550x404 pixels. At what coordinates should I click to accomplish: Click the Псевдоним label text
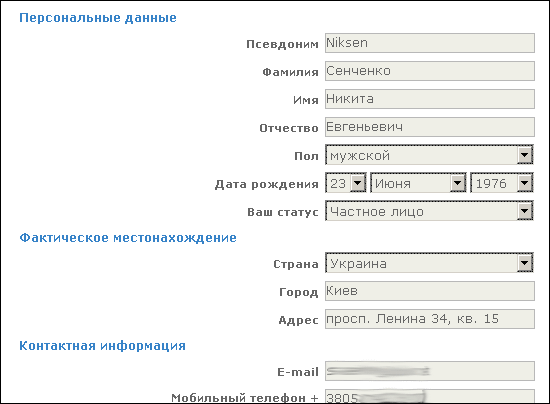(x=282, y=44)
